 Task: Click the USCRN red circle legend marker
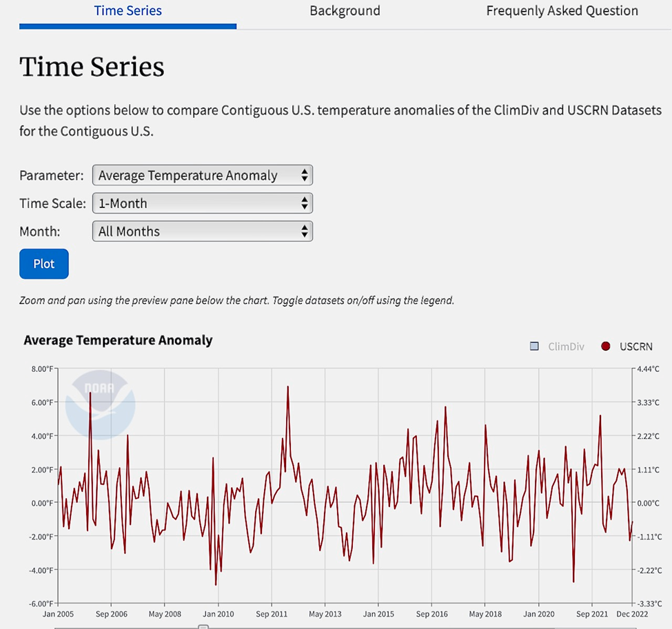coord(606,347)
